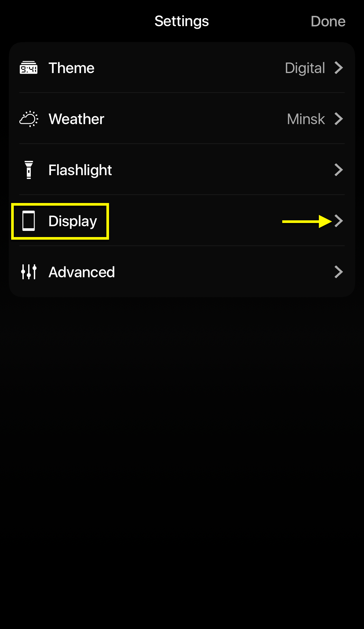
Task: Open the Theme settings row label
Action: tap(72, 68)
